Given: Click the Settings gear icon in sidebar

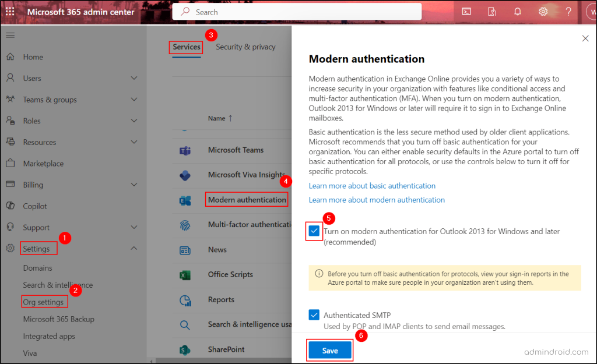Looking at the screenshot, I should click(10, 248).
